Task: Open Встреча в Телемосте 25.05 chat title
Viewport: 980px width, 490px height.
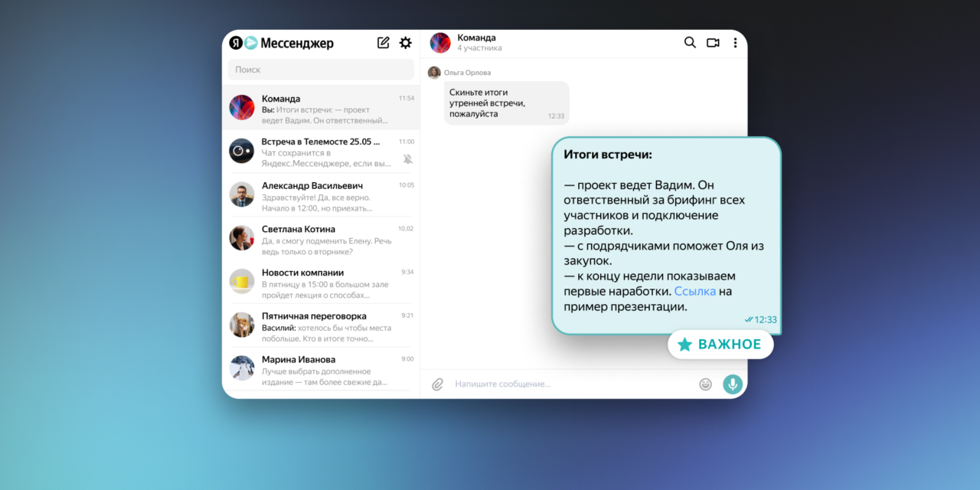Action: (x=322, y=142)
